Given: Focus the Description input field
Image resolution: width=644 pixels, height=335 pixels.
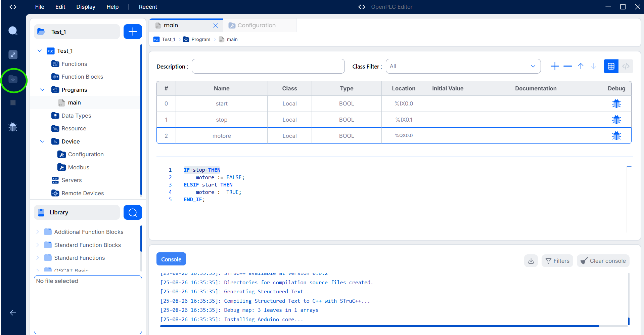Looking at the screenshot, I should point(268,66).
